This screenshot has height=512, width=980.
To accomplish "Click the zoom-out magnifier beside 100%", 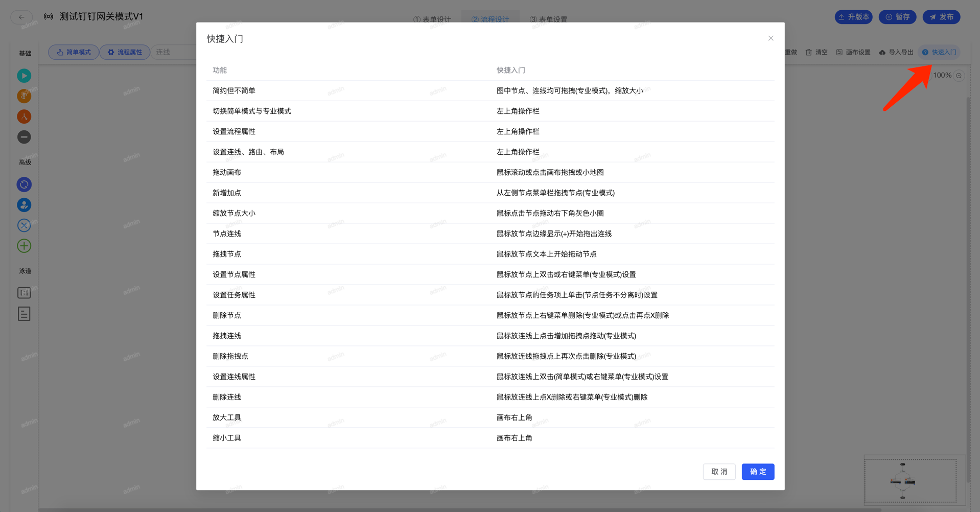I will click(x=959, y=76).
